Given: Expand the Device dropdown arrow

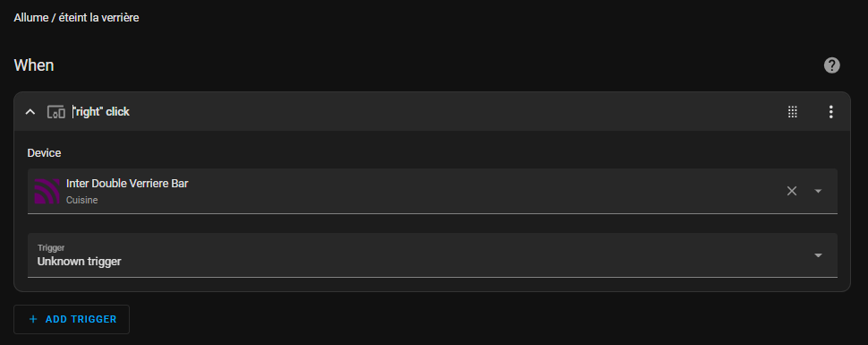Looking at the screenshot, I should (818, 191).
